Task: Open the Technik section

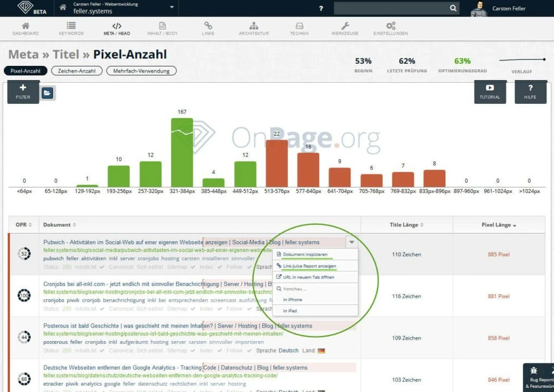Action: click(299, 29)
